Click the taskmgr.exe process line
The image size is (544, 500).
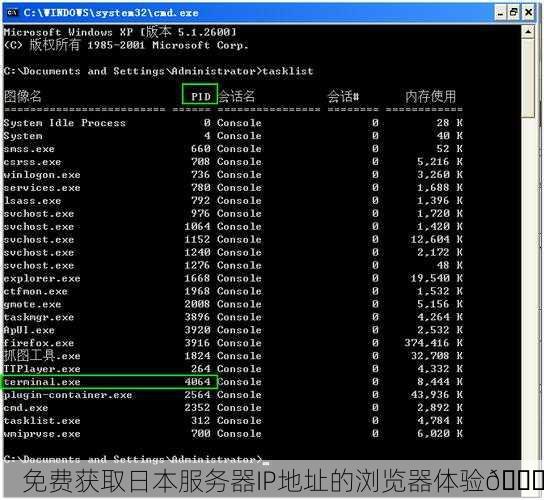233,317
